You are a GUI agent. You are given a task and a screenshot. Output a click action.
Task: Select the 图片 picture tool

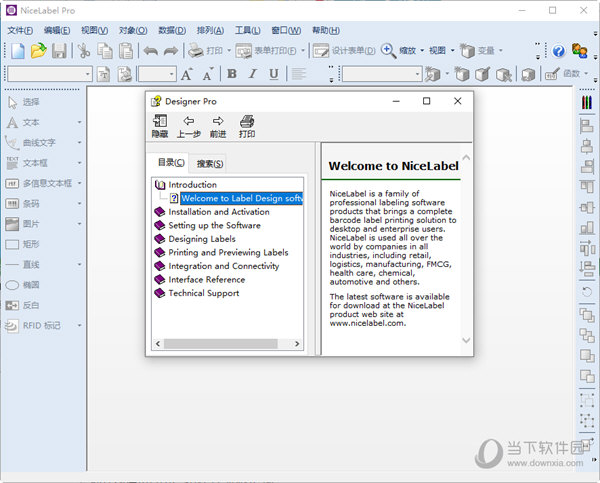(23, 224)
